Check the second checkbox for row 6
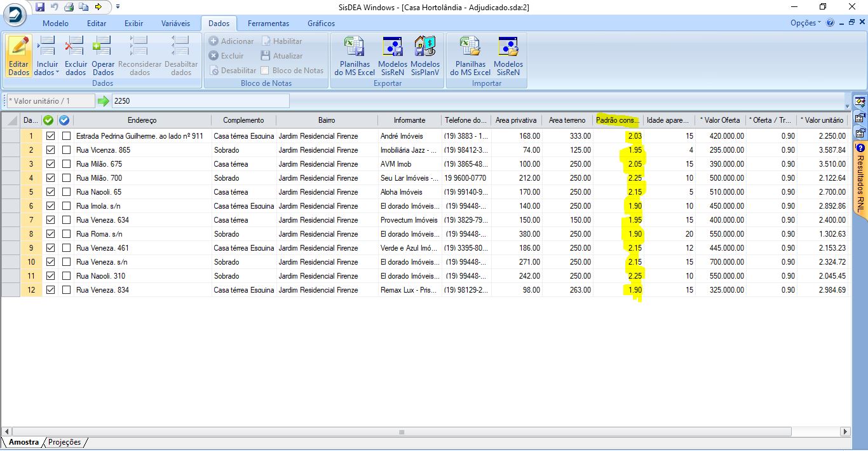 tap(66, 205)
